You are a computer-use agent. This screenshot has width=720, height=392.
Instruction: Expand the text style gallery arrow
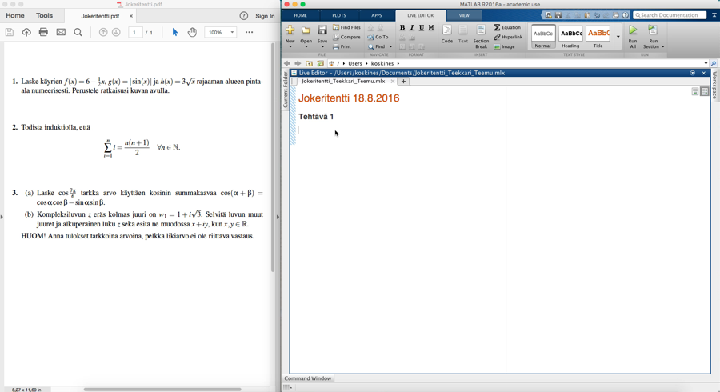618,37
